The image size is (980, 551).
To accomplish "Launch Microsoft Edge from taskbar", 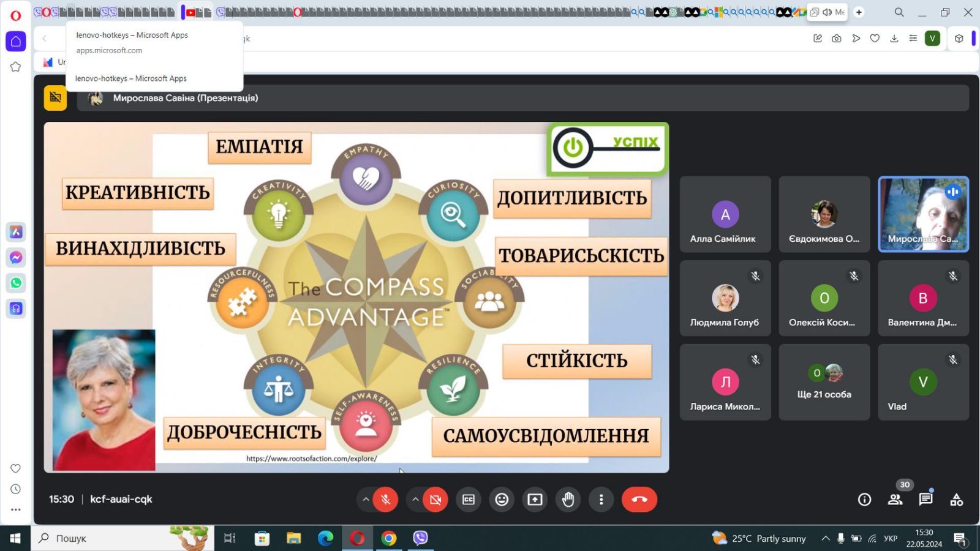I will [x=325, y=538].
